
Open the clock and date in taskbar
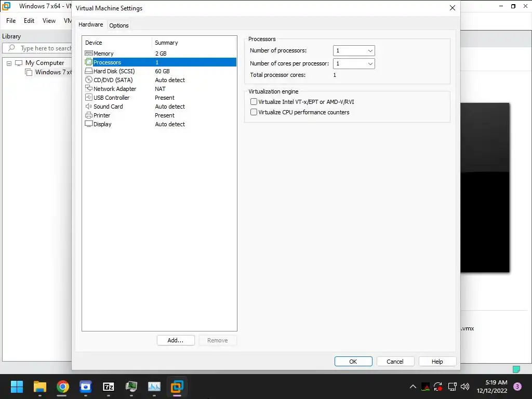pos(492,387)
